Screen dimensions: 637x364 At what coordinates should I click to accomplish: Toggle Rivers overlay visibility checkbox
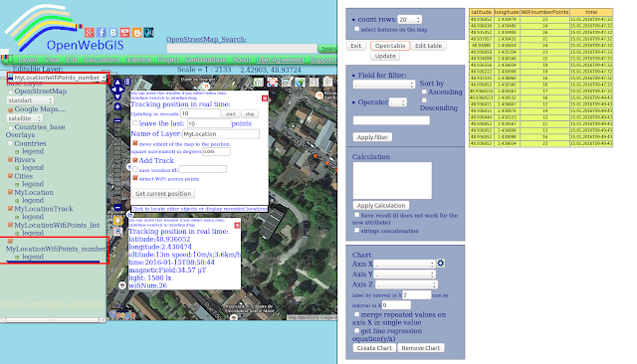tap(11, 159)
